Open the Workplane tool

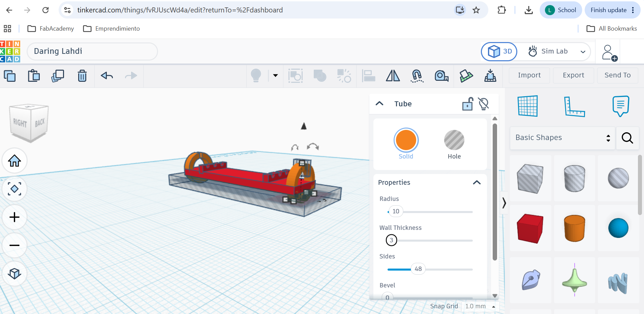pyautogui.click(x=528, y=106)
